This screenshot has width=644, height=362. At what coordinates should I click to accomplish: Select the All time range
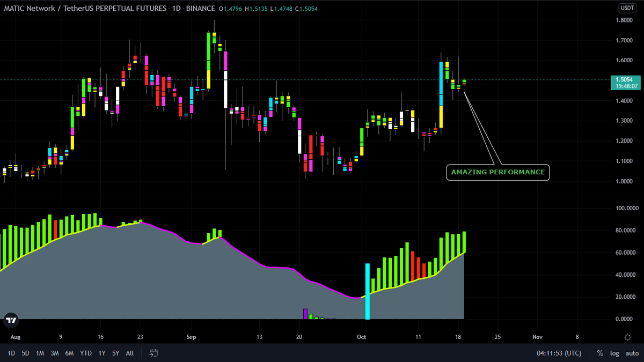pyautogui.click(x=130, y=353)
